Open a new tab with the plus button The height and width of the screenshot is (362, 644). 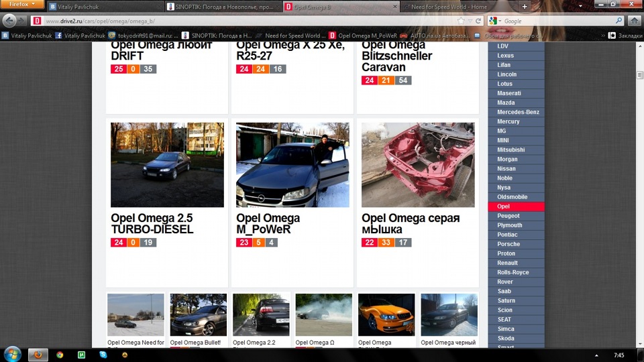tap(525, 7)
